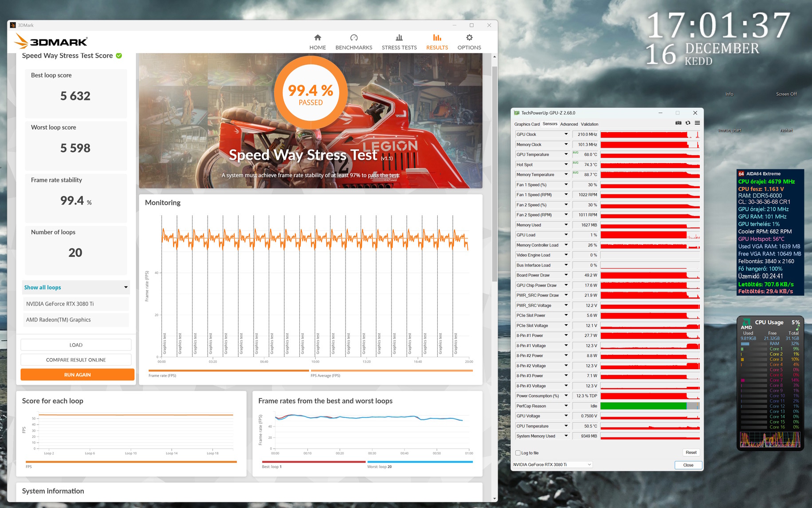Click COMPARE RESULT ONLINE button
The width and height of the screenshot is (812, 508).
(x=76, y=360)
